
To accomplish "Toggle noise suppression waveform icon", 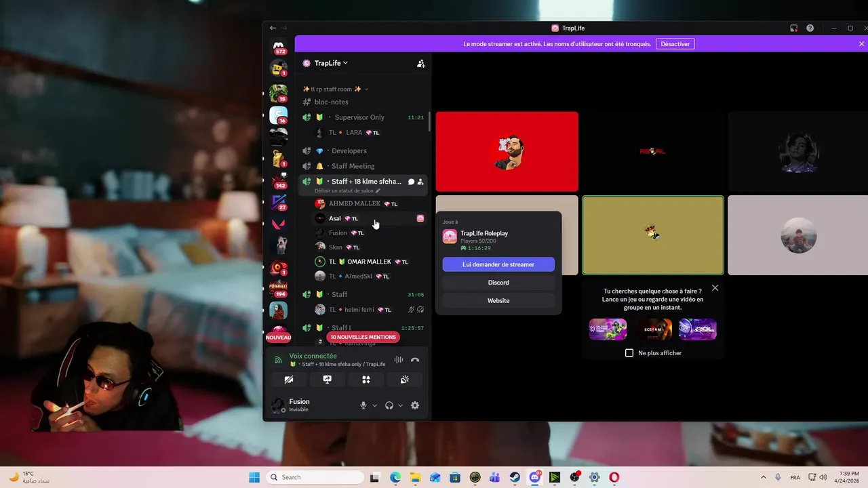I will 399,360.
